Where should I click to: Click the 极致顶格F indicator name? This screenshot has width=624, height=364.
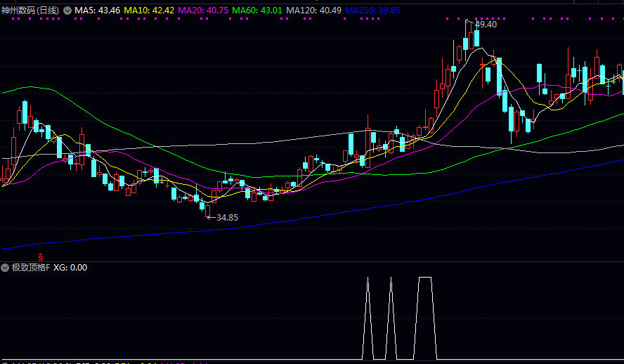click(31, 268)
